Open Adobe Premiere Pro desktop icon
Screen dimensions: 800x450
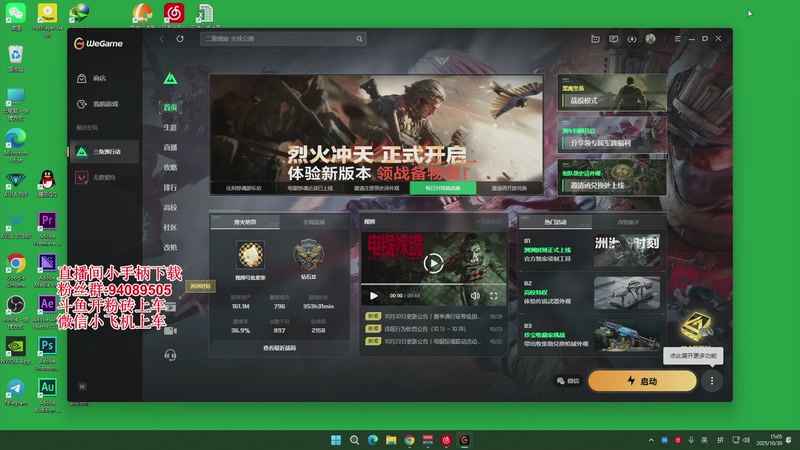click(x=47, y=228)
